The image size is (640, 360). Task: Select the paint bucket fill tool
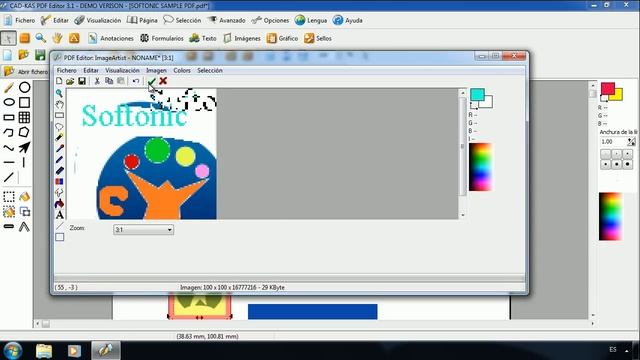[24, 197]
